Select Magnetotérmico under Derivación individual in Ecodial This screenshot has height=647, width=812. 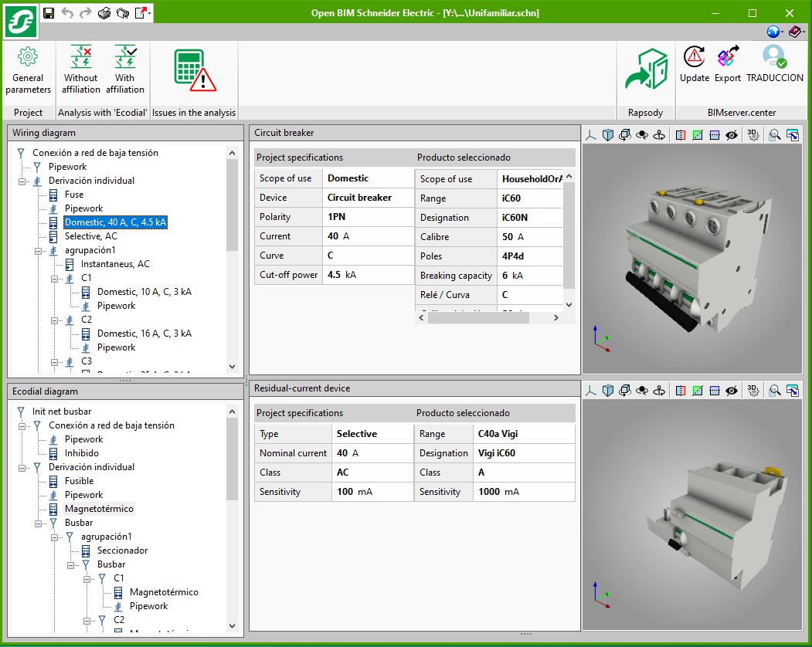99,509
